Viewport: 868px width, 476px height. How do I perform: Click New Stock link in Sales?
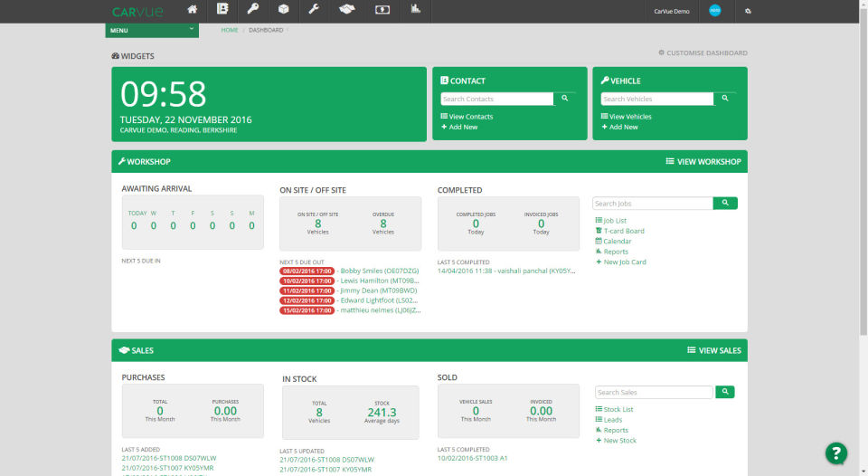point(619,441)
